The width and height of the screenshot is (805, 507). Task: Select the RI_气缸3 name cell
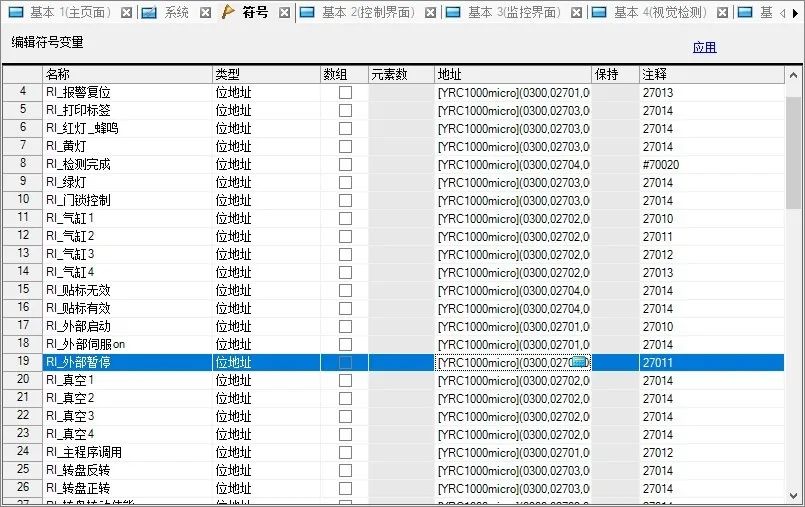(126, 254)
